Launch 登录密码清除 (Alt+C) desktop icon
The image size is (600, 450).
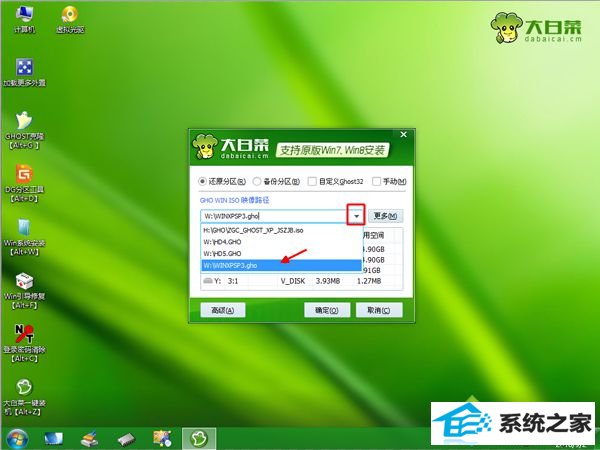coord(24,343)
